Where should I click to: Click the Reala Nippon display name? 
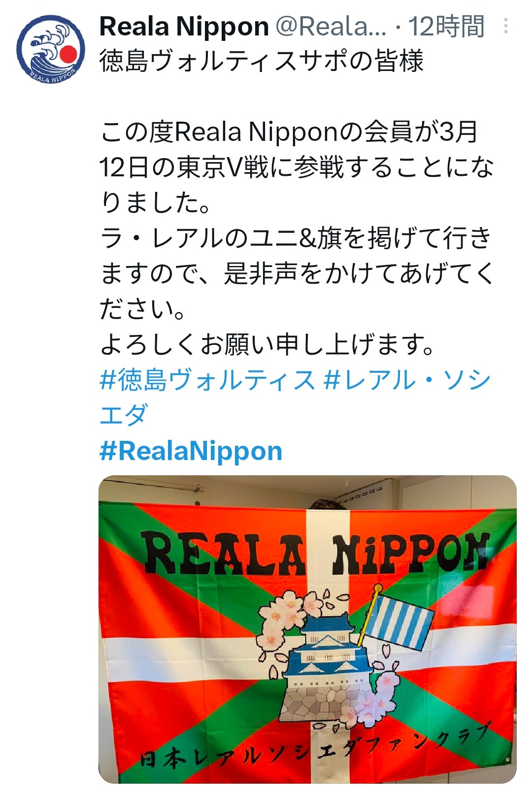(184, 27)
